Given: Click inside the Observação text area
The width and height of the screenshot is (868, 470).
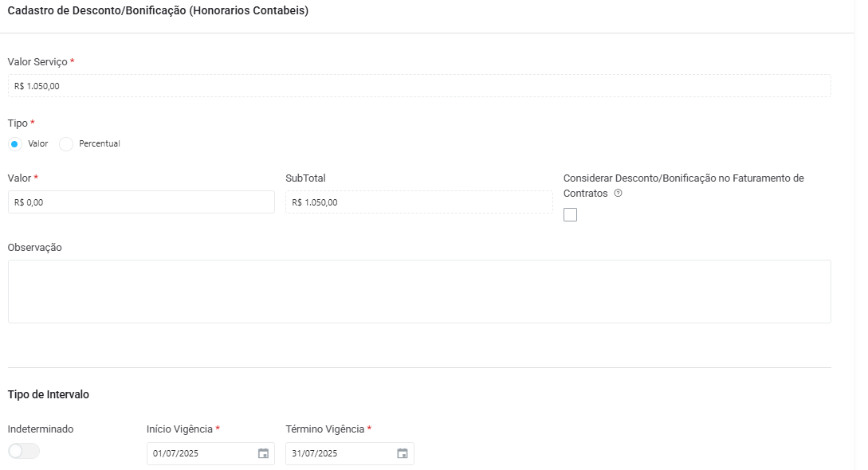Looking at the screenshot, I should [x=419, y=292].
